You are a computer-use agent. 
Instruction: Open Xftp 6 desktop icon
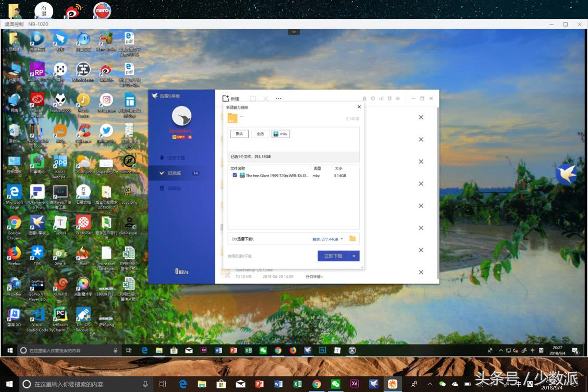coord(60,256)
